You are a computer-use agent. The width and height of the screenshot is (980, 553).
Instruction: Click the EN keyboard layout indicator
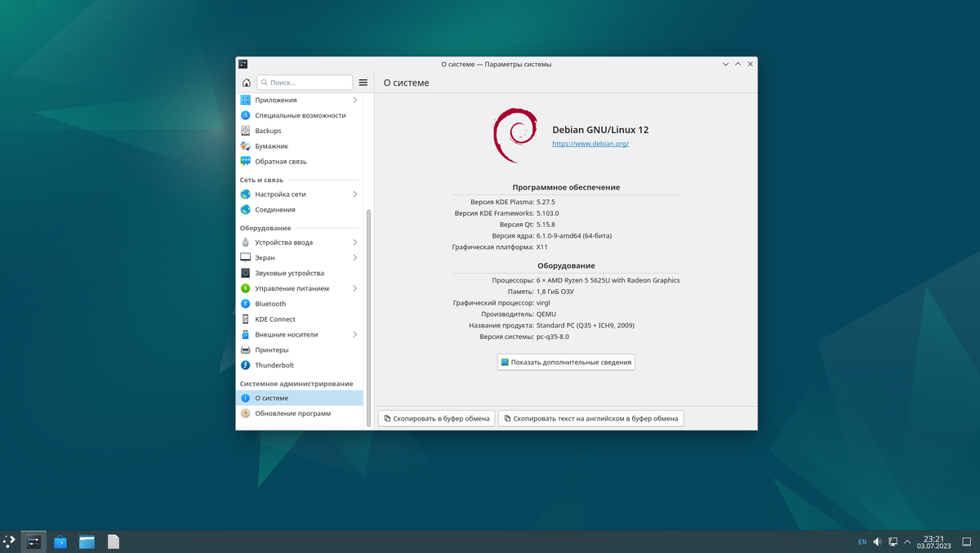862,542
